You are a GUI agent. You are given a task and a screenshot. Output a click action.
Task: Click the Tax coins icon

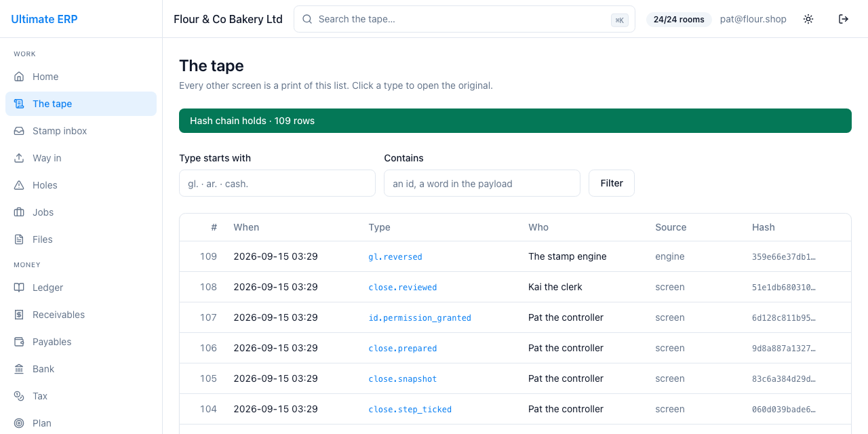click(19, 396)
